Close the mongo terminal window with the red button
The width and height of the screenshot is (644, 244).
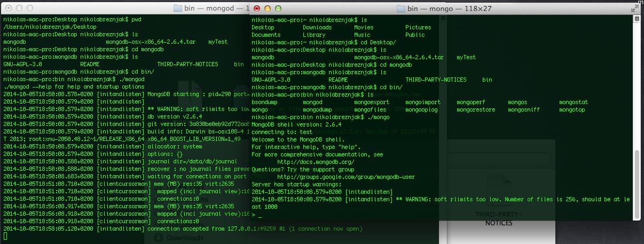point(257,8)
